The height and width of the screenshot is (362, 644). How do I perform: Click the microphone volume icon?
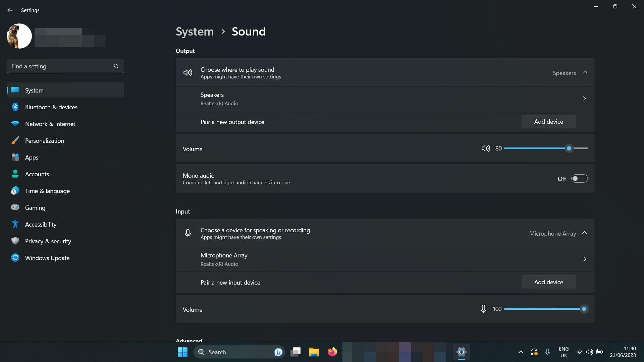coord(483,308)
